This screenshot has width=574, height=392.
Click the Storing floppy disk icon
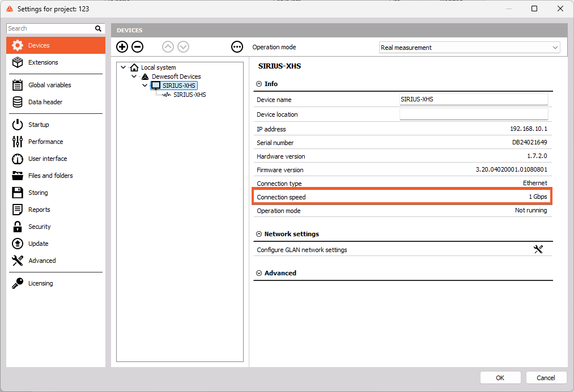[17, 193]
